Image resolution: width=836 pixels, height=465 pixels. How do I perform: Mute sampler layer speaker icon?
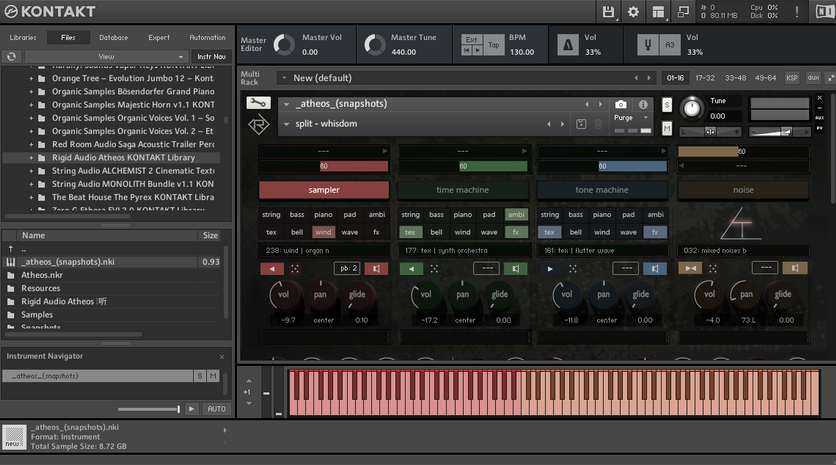pos(376,269)
